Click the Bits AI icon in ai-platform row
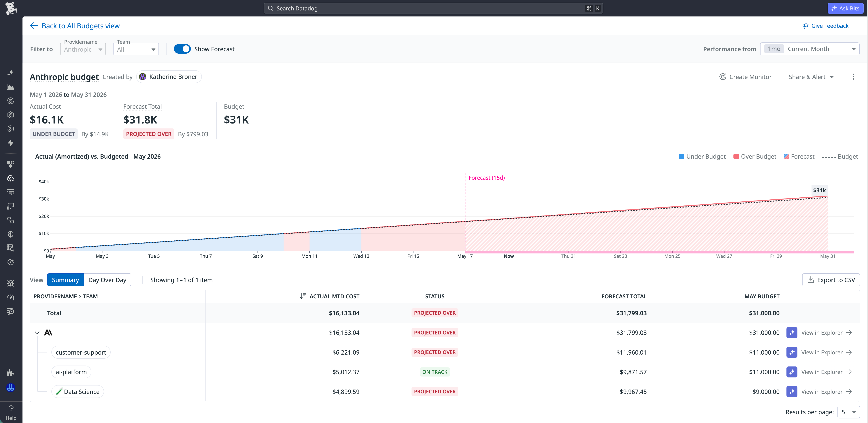The image size is (868, 423). pyautogui.click(x=792, y=372)
